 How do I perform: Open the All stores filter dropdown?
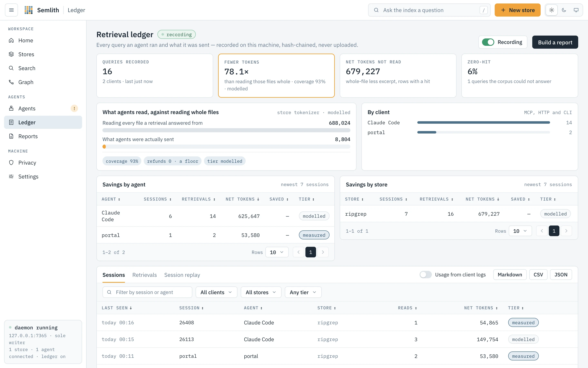pyautogui.click(x=261, y=292)
